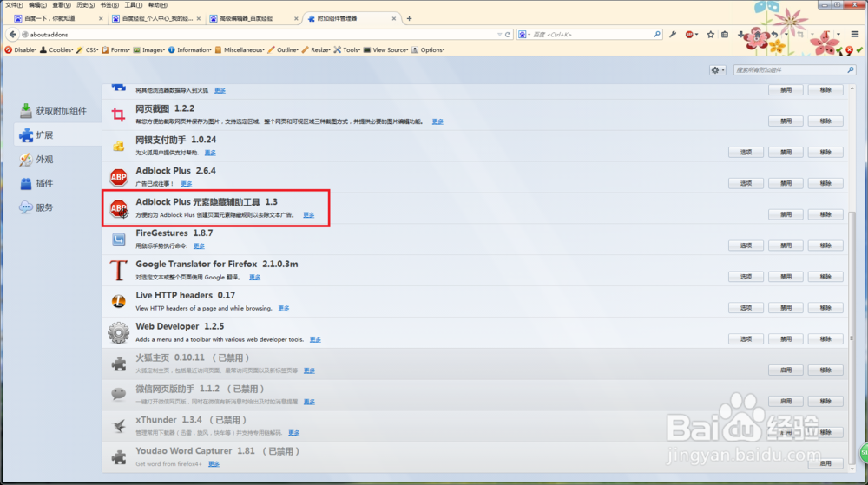Open the 工具 menu
868x485 pixels.
134,5
